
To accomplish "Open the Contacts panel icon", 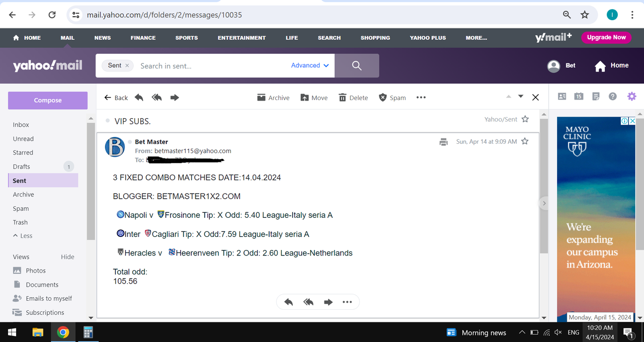I will coord(562,97).
